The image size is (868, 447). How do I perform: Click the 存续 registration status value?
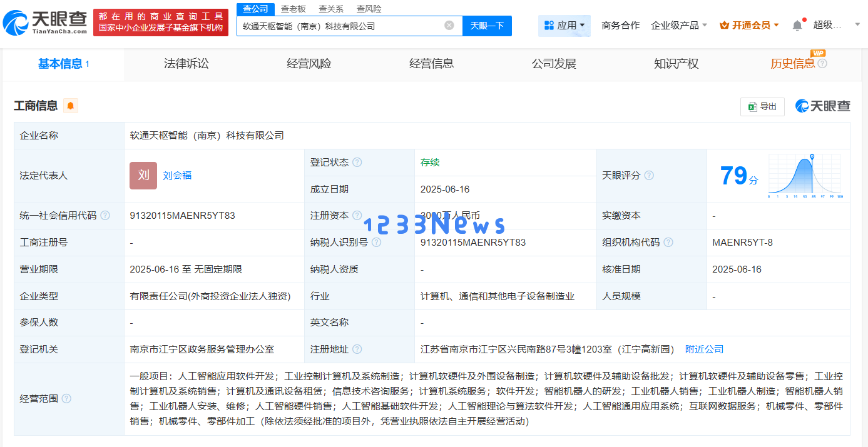430,163
